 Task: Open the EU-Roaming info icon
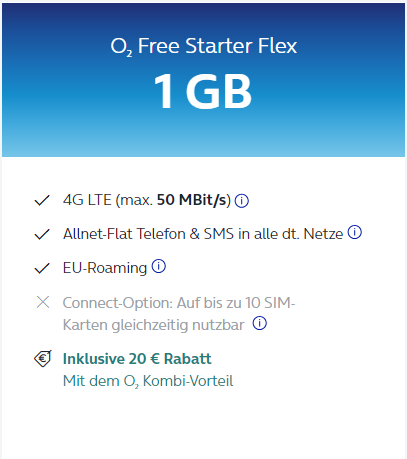[x=159, y=266]
